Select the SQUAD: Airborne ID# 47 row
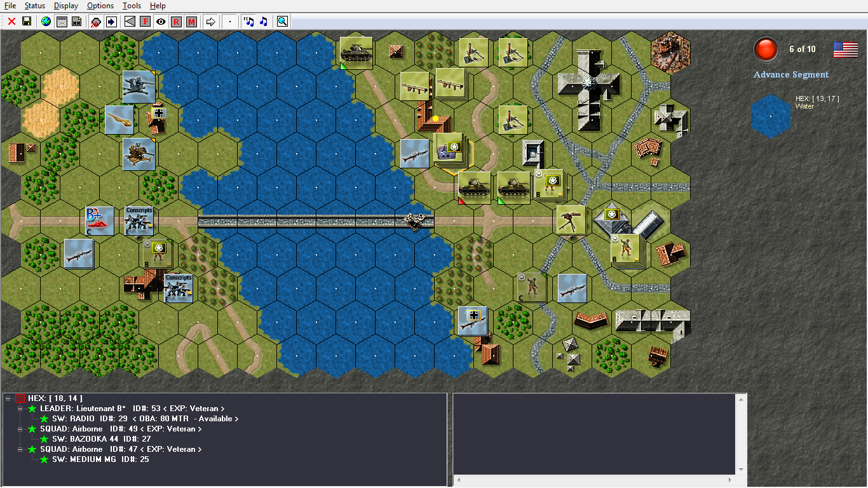This screenshot has width=868, height=488. point(121,449)
